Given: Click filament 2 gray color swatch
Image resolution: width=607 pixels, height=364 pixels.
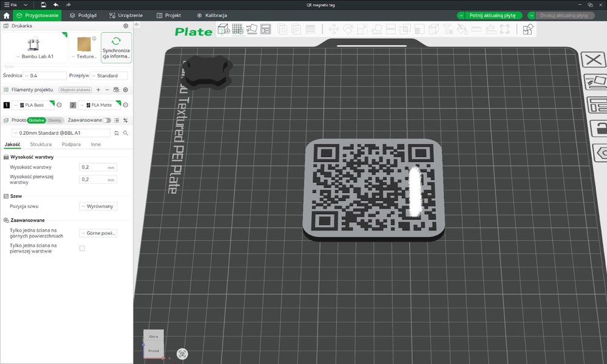Looking at the screenshot, I should point(73,105).
